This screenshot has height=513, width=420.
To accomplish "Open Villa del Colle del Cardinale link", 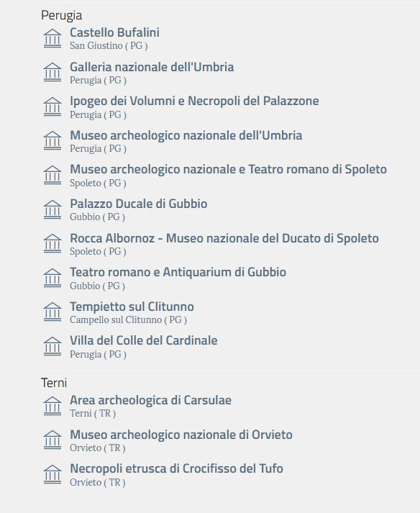I will [x=144, y=340].
